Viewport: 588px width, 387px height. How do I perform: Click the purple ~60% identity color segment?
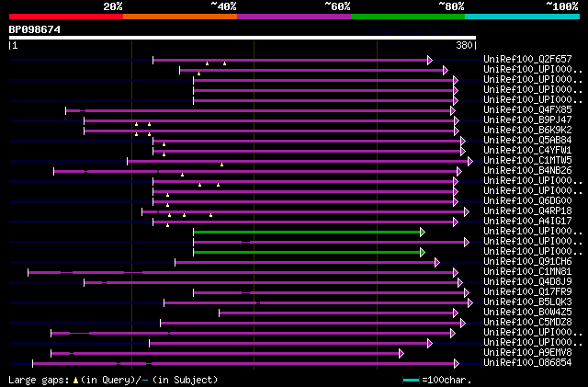[x=294, y=17]
